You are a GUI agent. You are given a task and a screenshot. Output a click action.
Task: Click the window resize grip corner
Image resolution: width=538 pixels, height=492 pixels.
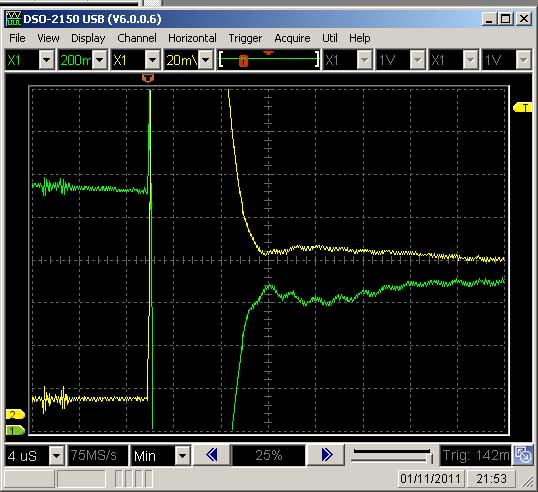(x=528, y=481)
